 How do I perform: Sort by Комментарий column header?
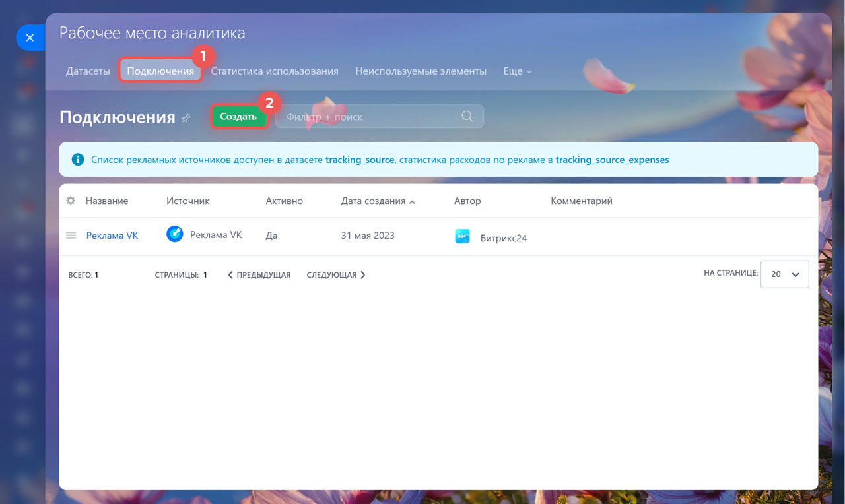click(x=582, y=201)
